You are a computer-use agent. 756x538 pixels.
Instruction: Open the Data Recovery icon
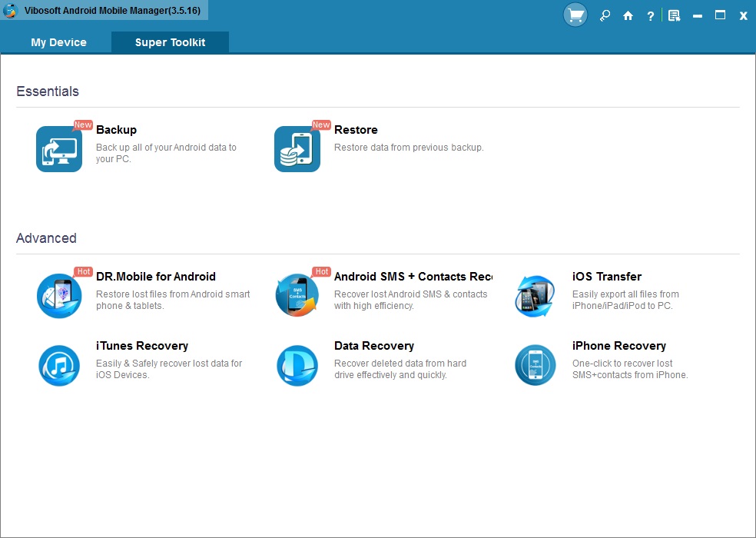pos(297,365)
